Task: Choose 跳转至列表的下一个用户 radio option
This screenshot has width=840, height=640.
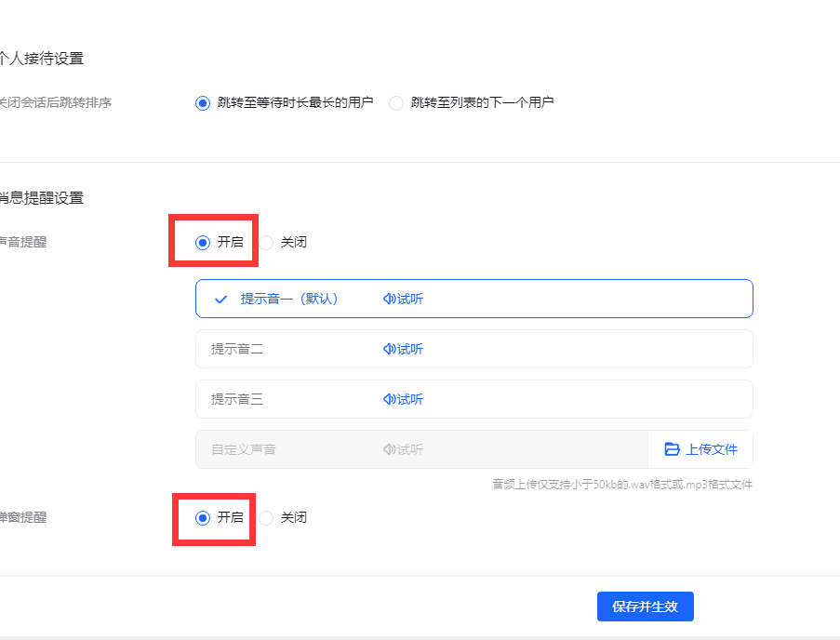Action: coord(396,103)
